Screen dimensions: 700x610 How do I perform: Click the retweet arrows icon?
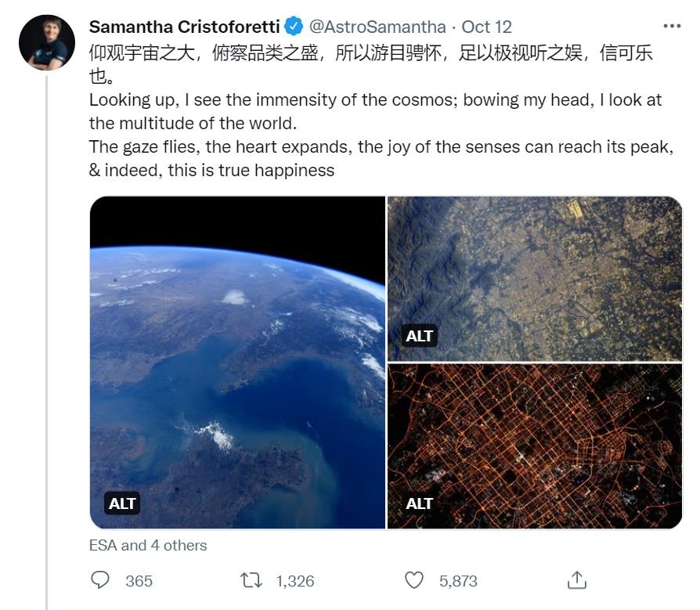click(x=251, y=580)
